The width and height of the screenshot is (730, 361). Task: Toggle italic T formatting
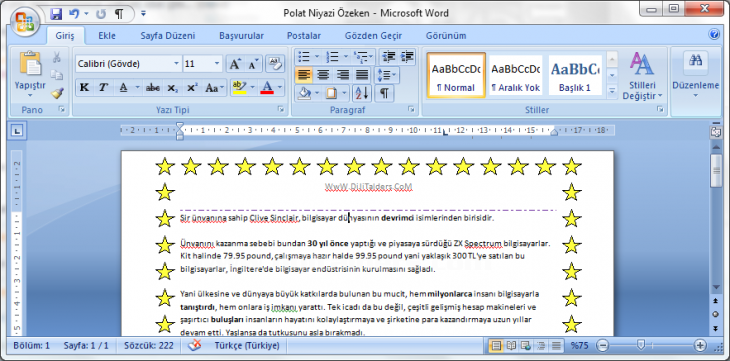point(103,88)
